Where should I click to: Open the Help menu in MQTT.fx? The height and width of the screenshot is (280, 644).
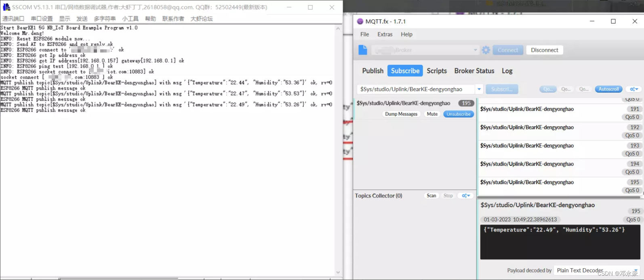pos(406,34)
